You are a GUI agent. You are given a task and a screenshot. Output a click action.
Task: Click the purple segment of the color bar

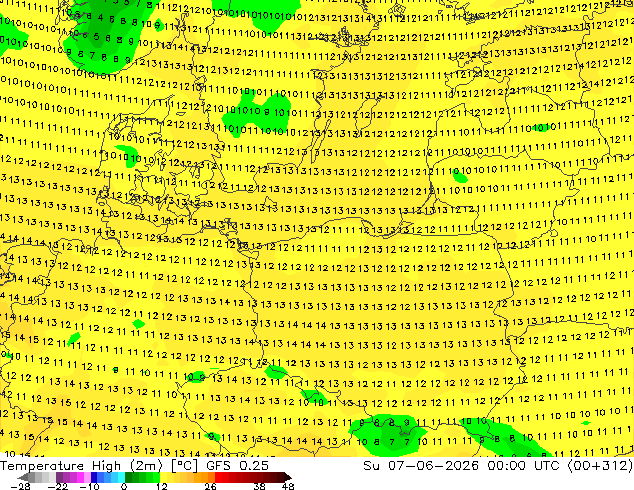point(74,477)
